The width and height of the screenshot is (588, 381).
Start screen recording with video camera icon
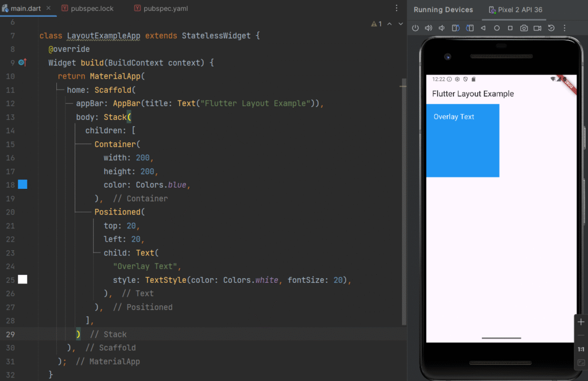point(537,28)
